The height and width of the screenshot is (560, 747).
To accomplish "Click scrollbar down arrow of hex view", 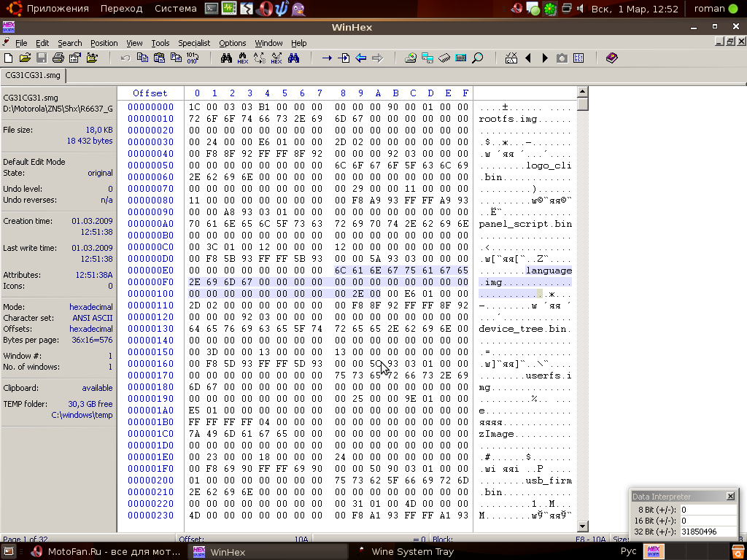I will pyautogui.click(x=582, y=526).
